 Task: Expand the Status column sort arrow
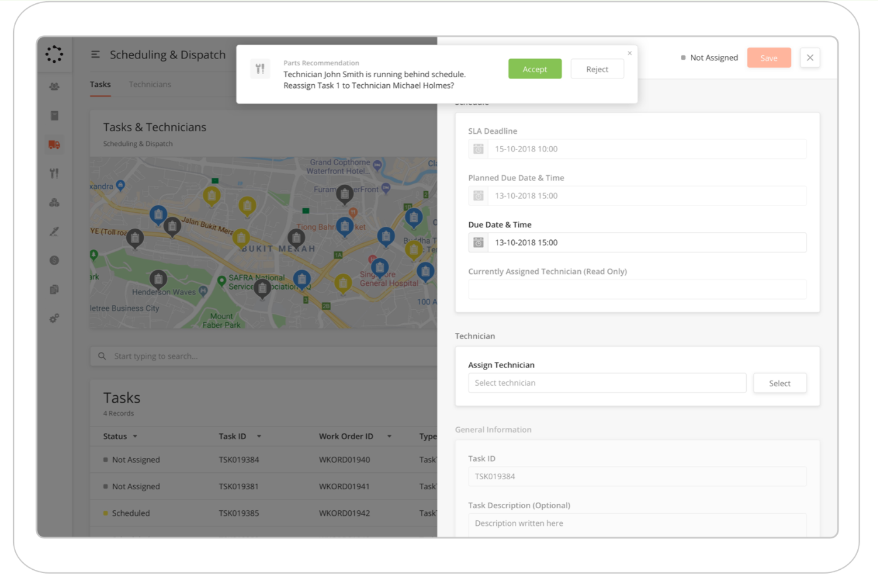(x=135, y=437)
